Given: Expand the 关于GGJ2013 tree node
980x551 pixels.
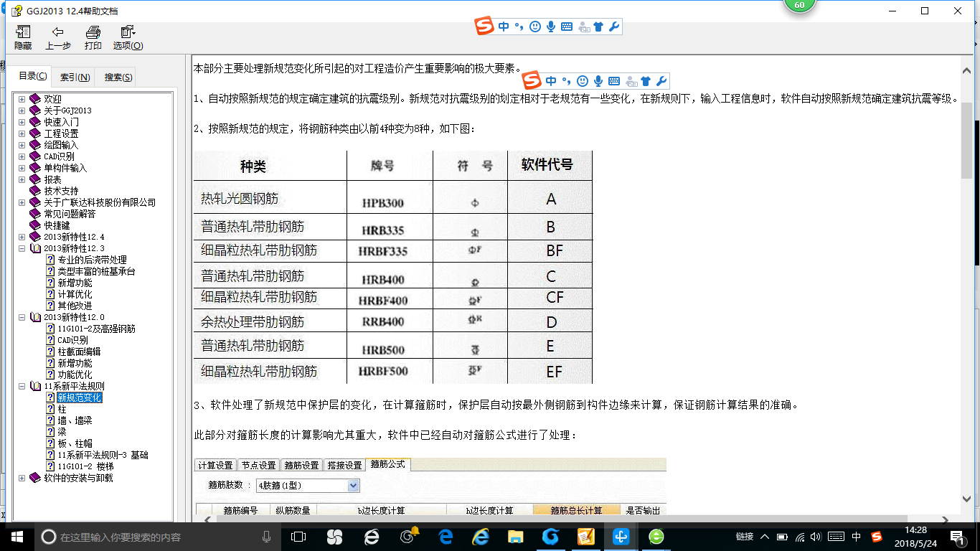Looking at the screenshot, I should tap(22, 110).
